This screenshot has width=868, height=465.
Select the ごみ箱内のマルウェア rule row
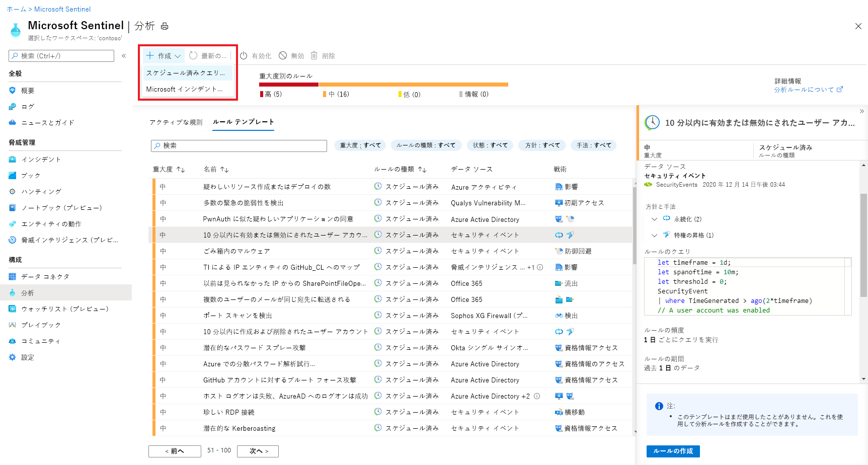pos(390,251)
